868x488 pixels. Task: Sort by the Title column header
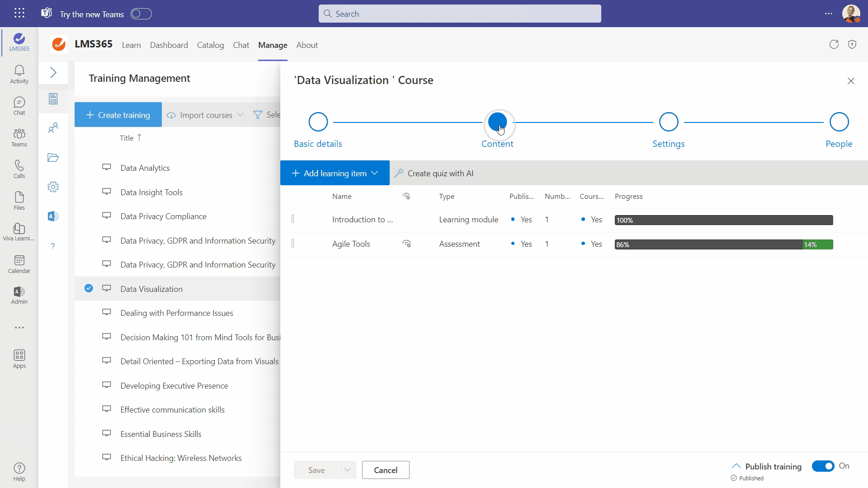pyautogui.click(x=131, y=138)
